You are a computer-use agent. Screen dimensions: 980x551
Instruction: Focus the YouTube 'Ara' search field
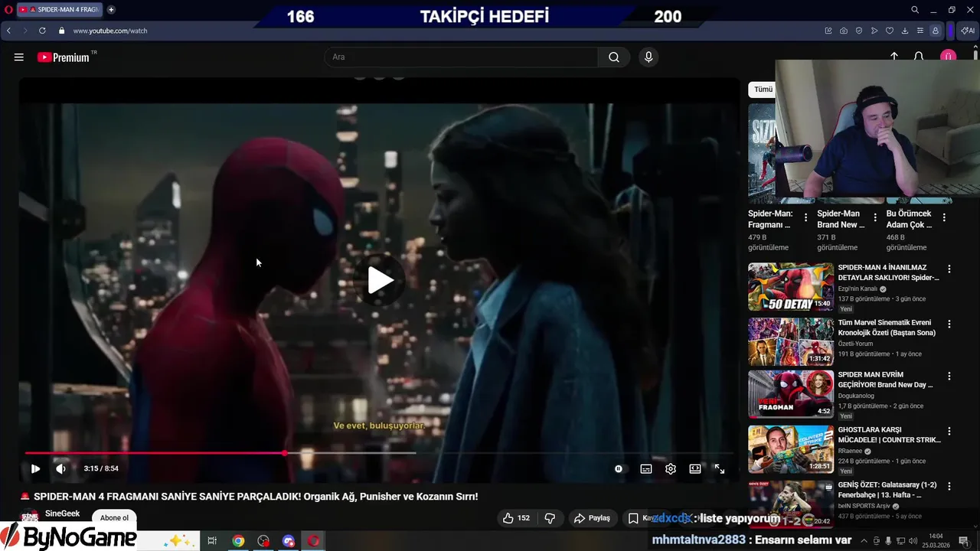pos(461,57)
